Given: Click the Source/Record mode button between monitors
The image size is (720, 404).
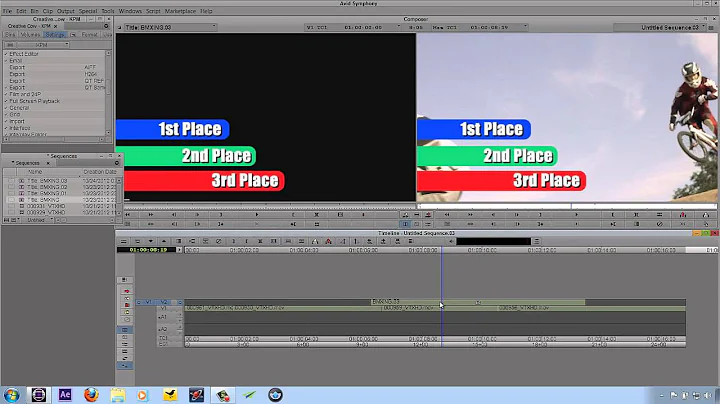Looking at the screenshot, I should [405, 224].
